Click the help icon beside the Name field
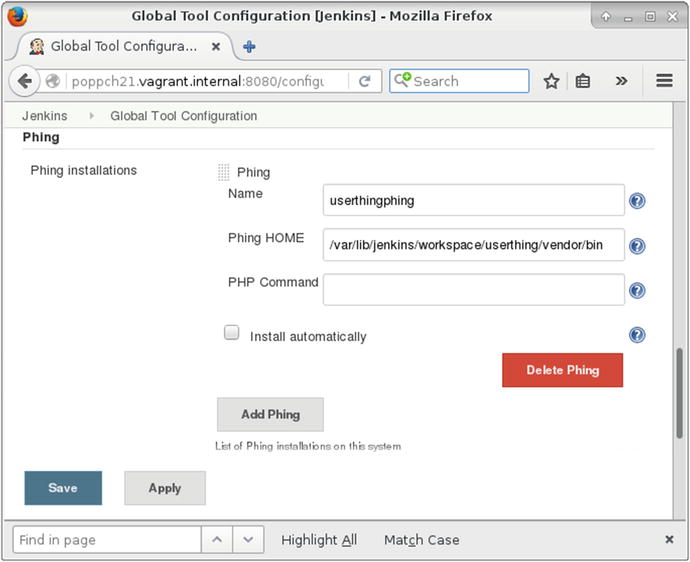Screen dimensions: 690x562 [x=637, y=201]
